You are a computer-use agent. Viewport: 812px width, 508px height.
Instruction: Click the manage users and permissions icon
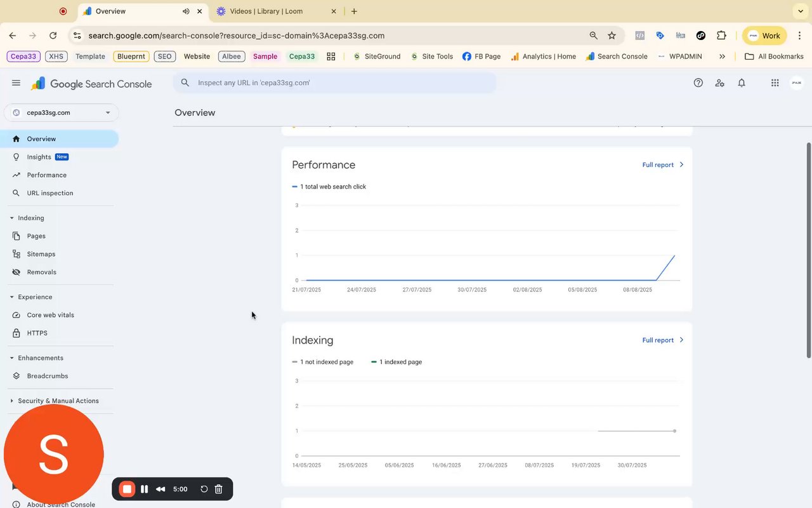tap(720, 83)
